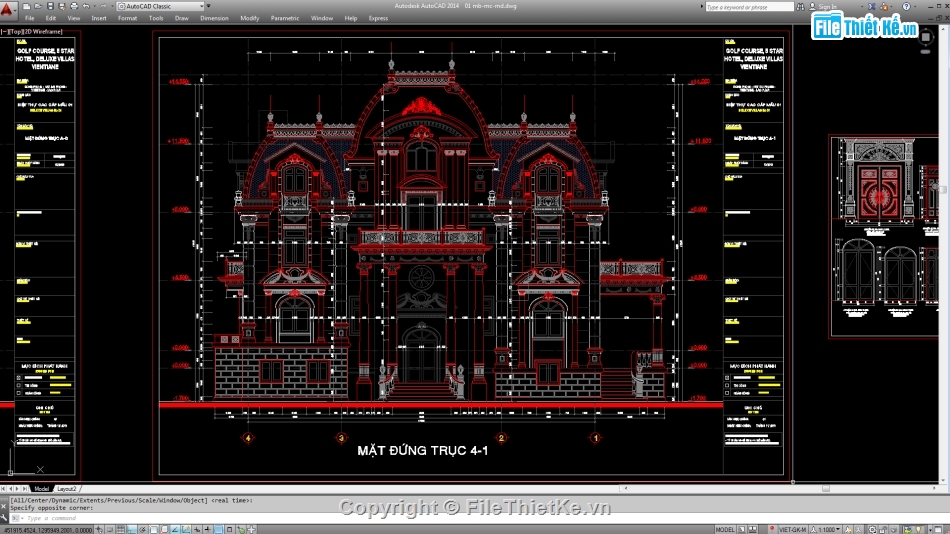Open the Express menu
This screenshot has height=534, width=950.
pos(378,18)
